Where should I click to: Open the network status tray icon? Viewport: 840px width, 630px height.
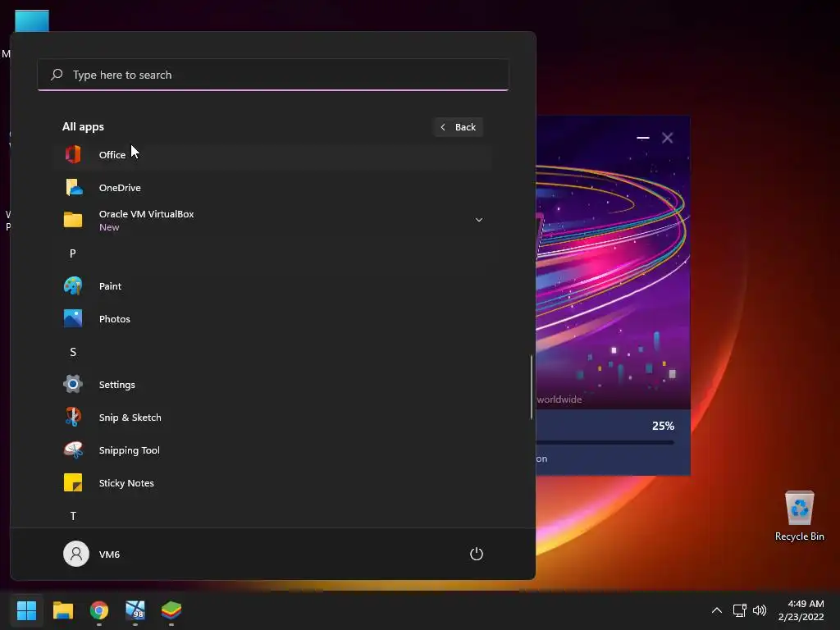tap(740, 610)
